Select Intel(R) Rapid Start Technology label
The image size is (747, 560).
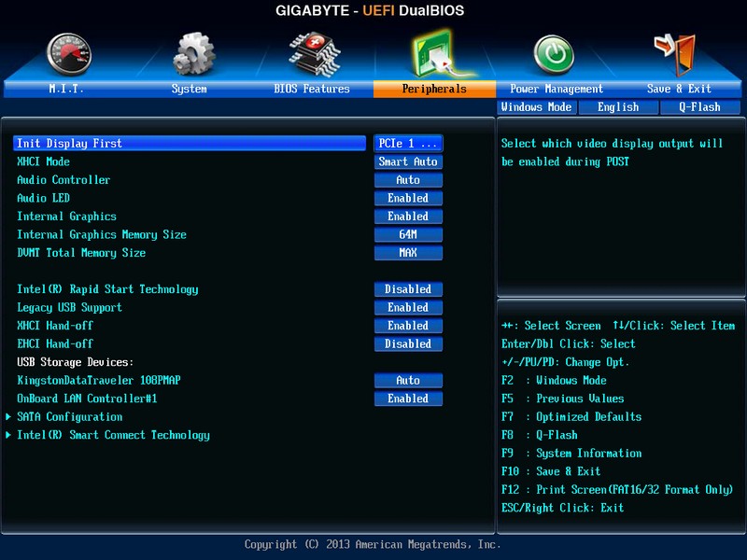pyautogui.click(x=107, y=289)
